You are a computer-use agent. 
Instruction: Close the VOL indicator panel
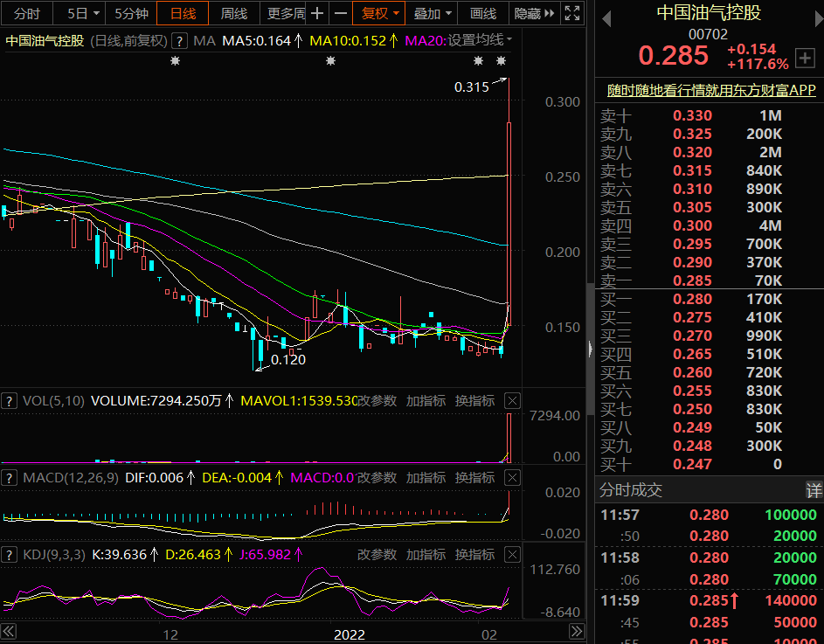point(513,401)
